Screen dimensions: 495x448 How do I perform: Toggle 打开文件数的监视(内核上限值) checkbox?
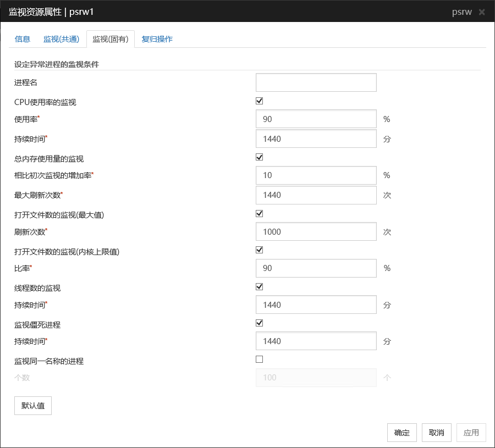click(260, 250)
